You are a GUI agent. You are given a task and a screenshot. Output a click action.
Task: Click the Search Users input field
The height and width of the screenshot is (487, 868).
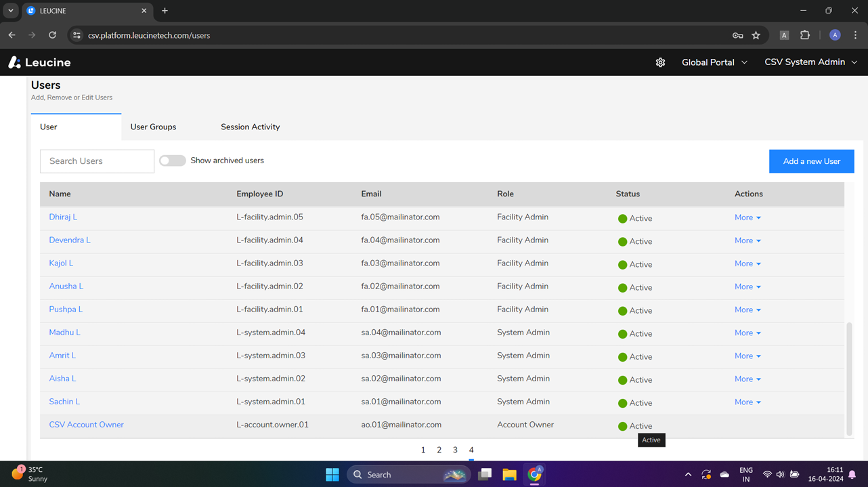tap(97, 161)
